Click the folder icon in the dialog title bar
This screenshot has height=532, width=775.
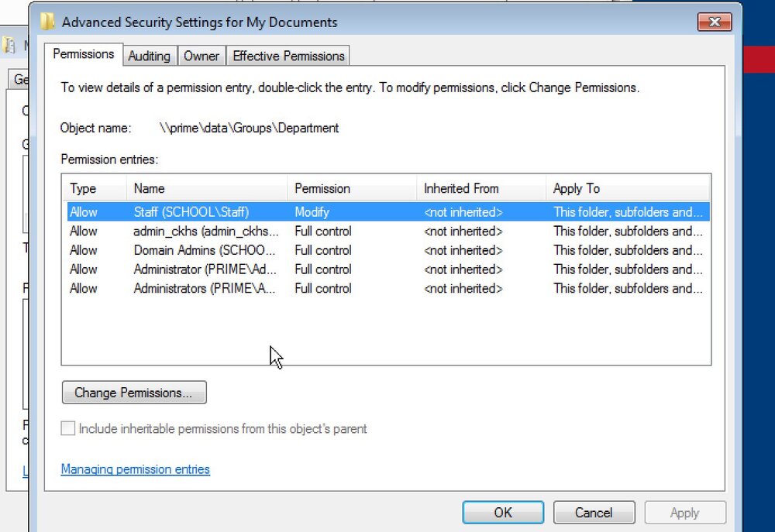(x=47, y=22)
